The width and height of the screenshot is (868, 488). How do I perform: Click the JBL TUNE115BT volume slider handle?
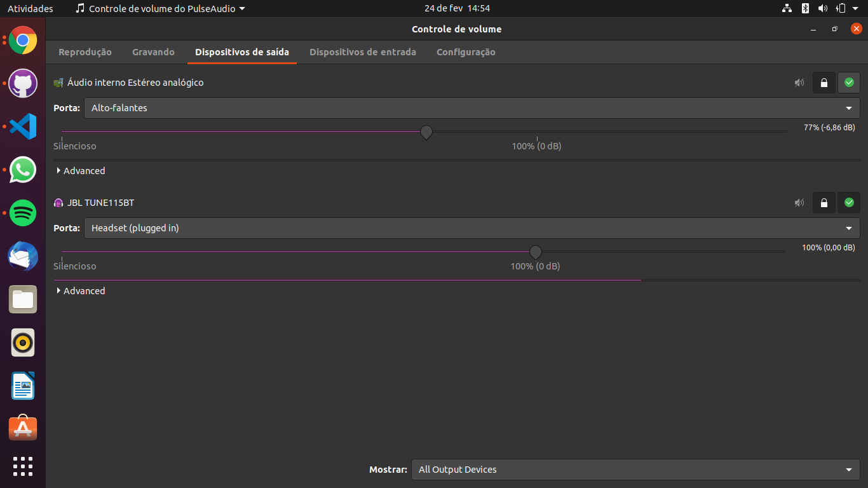536,252
